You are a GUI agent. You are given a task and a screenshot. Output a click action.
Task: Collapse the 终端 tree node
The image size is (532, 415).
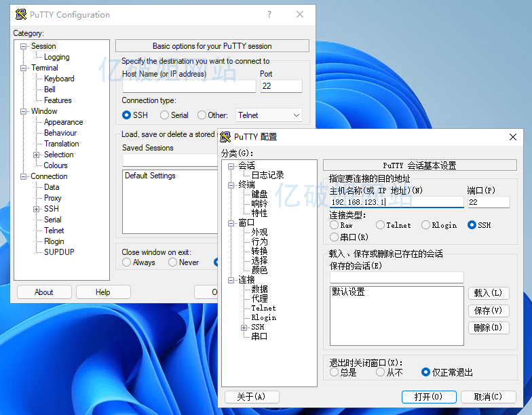(231, 185)
